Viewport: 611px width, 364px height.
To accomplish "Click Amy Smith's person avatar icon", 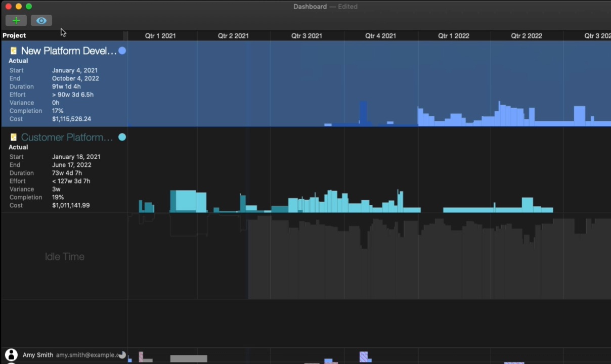I will (x=11, y=355).
